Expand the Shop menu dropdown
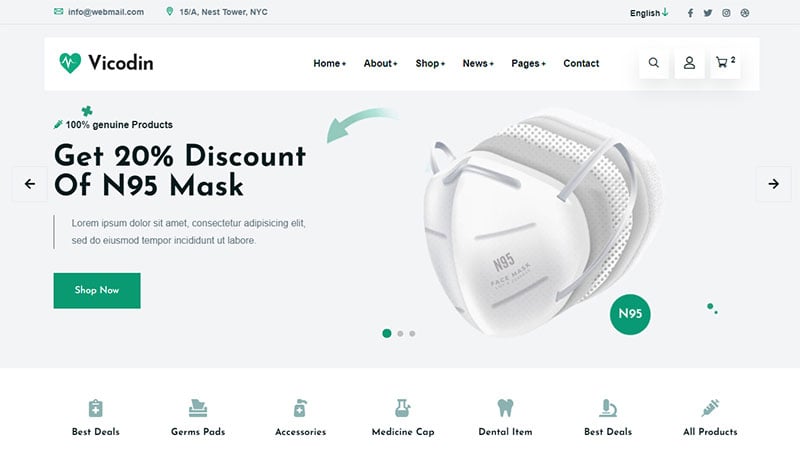The image size is (800, 457). point(430,63)
